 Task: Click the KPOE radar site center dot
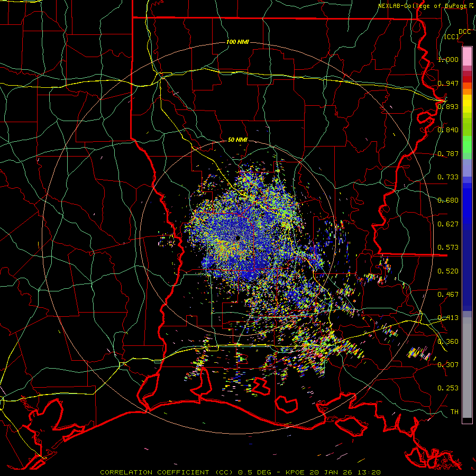coord(237,239)
